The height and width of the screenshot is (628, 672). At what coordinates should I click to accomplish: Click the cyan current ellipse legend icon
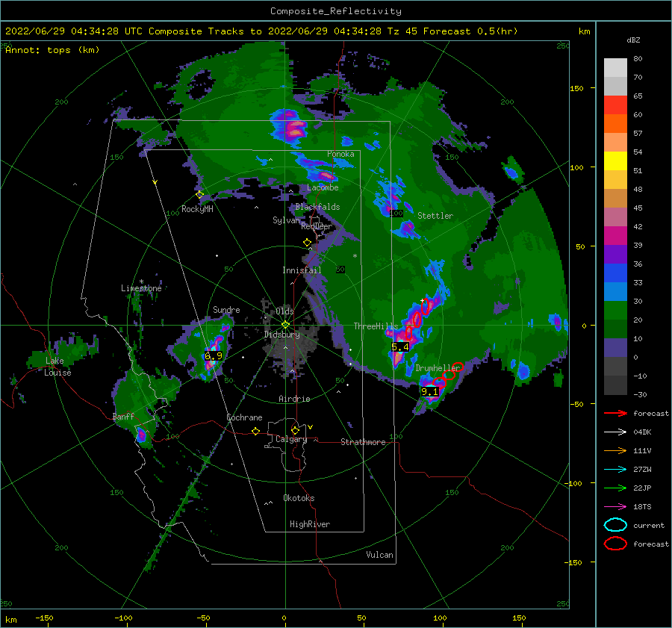[615, 525]
